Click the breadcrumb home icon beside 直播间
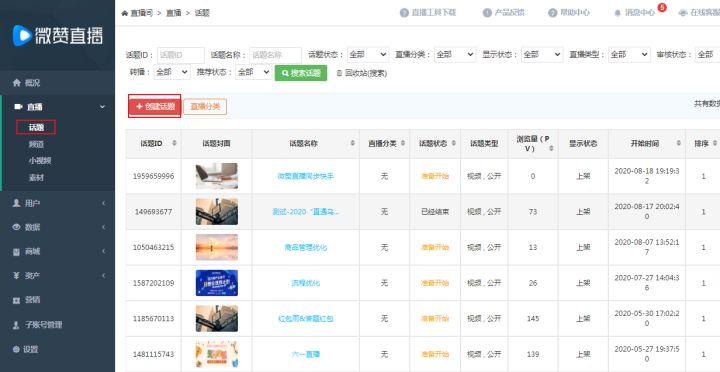This screenshot has height=372, width=720. click(x=124, y=13)
